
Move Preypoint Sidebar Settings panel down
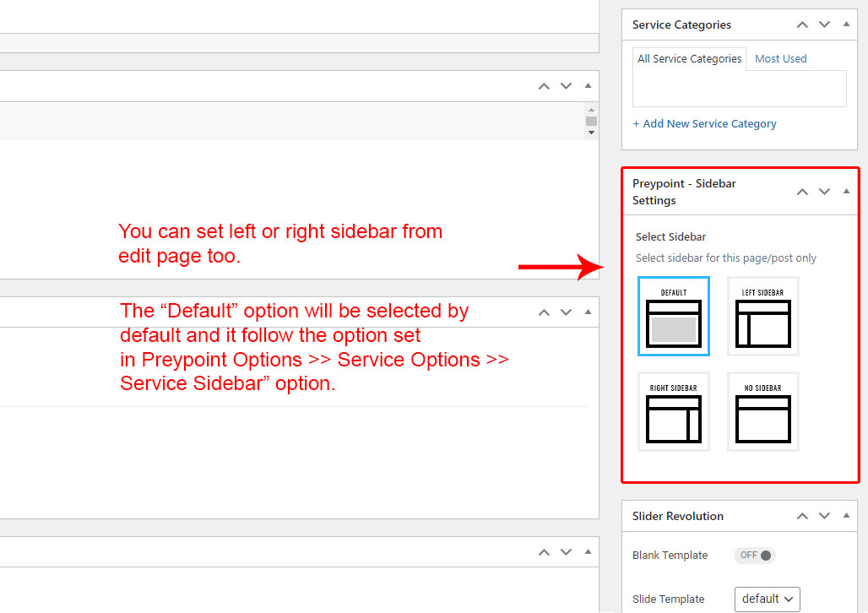[x=824, y=192]
